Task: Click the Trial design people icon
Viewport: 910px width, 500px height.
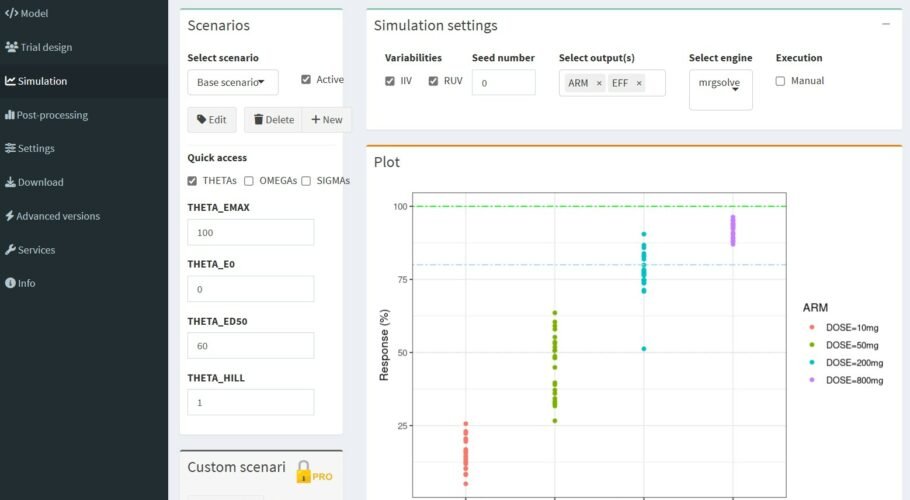Action: coord(11,47)
